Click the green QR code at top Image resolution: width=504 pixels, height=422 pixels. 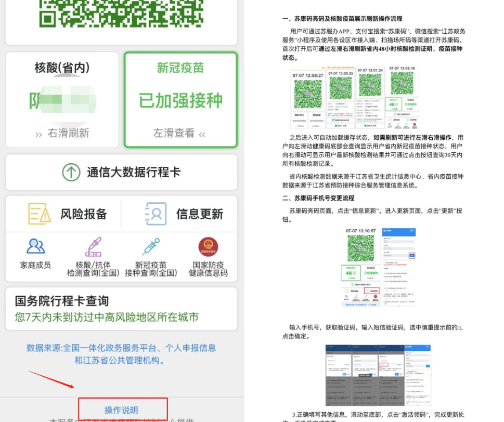click(x=121, y=13)
